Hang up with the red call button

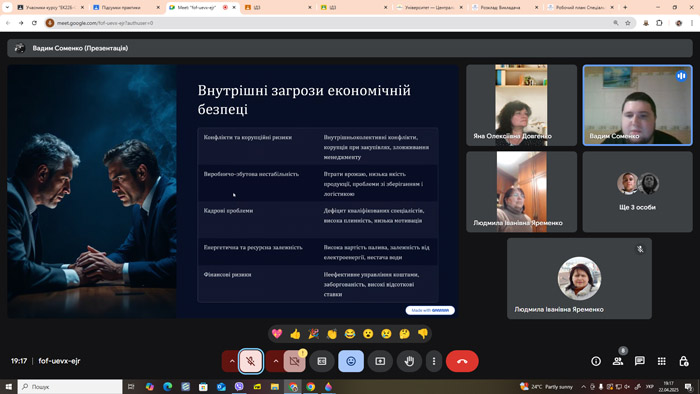462,361
